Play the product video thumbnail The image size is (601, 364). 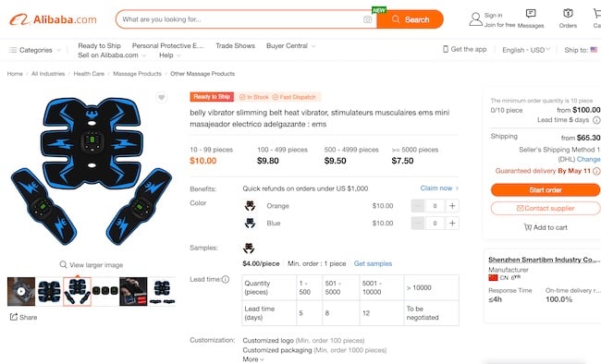tap(21, 291)
